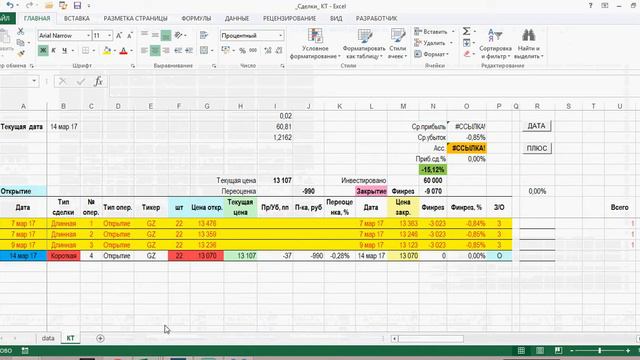The height and width of the screenshot is (360, 640).
Task: Add a new sheet with plus icon
Action: (100, 338)
